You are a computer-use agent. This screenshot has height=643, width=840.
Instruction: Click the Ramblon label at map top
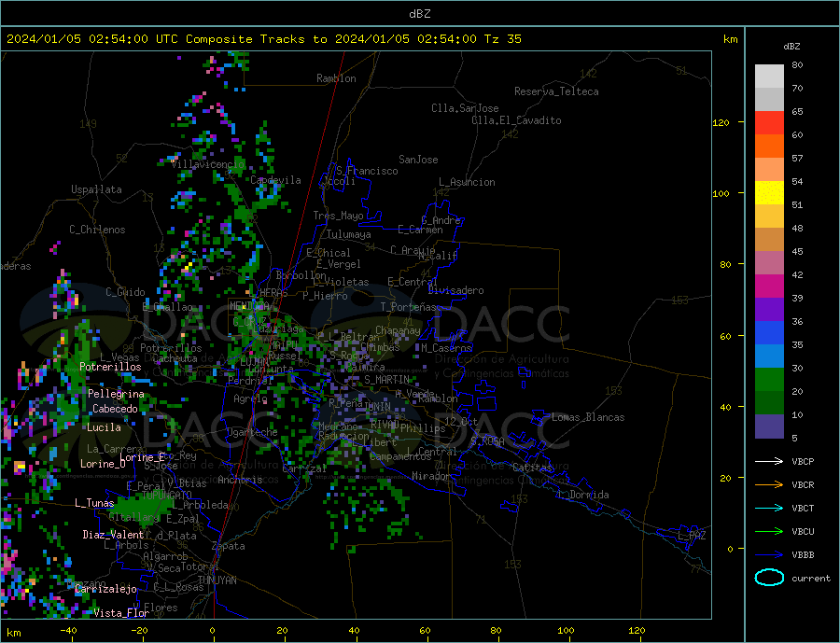coord(336,78)
